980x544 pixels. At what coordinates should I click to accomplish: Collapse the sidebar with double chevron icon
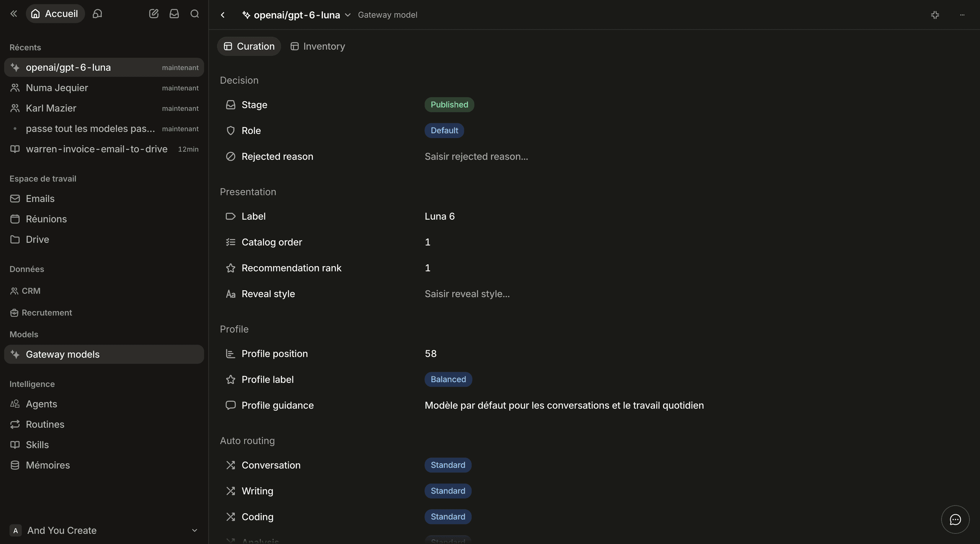pos(13,14)
